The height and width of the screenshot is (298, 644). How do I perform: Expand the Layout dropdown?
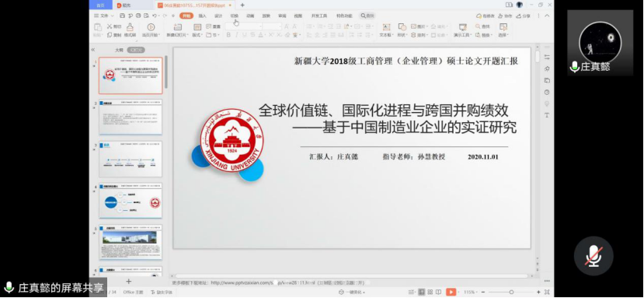point(198,35)
